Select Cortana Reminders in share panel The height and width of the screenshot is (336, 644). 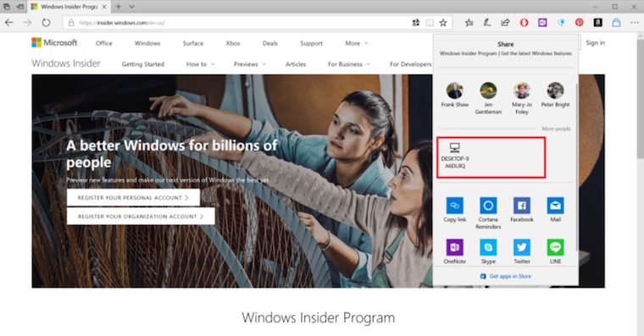[x=488, y=206]
